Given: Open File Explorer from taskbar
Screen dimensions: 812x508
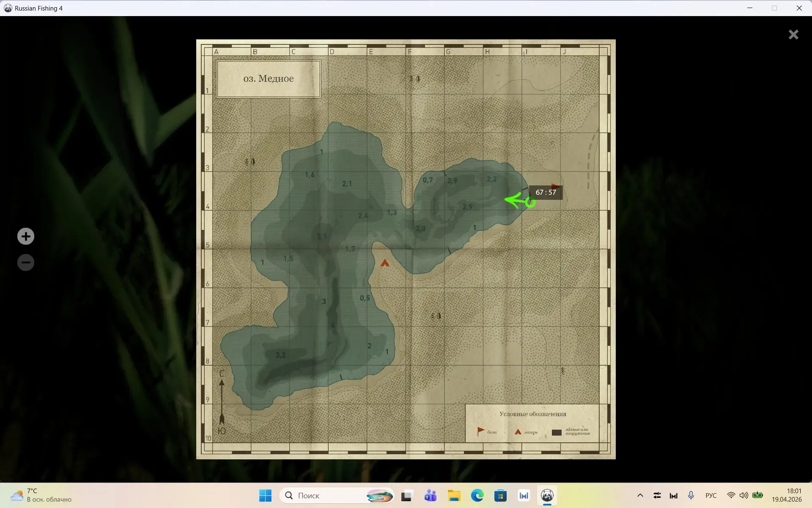Looking at the screenshot, I should (454, 495).
